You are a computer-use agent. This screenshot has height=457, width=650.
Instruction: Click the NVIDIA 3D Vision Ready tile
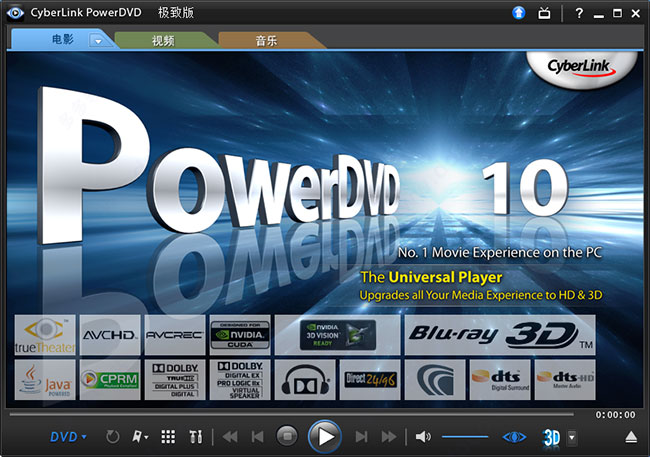pos(337,335)
